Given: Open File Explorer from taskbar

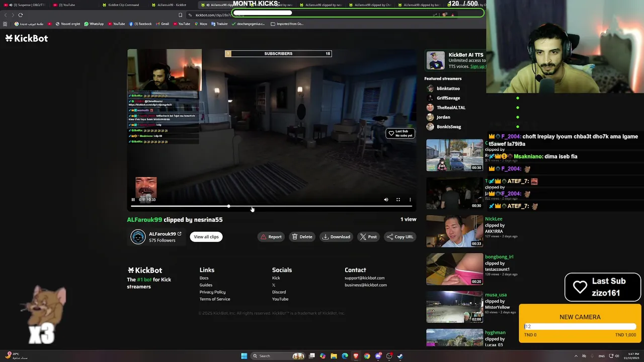Looking at the screenshot, I should (334, 356).
